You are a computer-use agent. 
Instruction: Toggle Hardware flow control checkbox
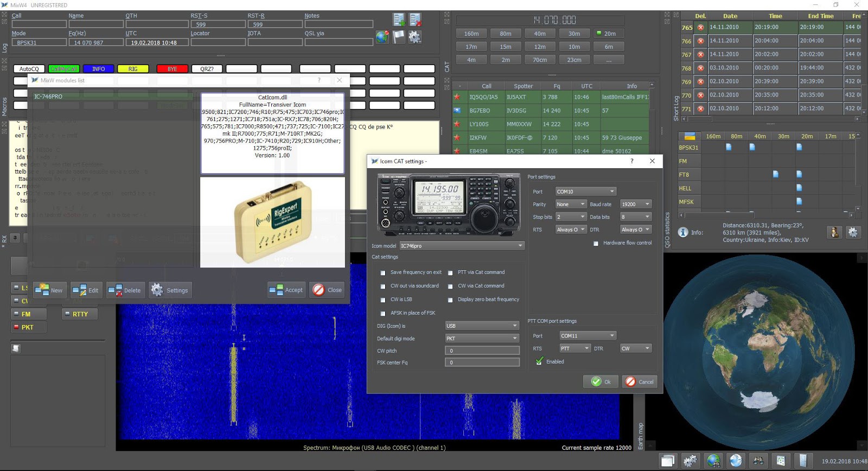coord(596,243)
